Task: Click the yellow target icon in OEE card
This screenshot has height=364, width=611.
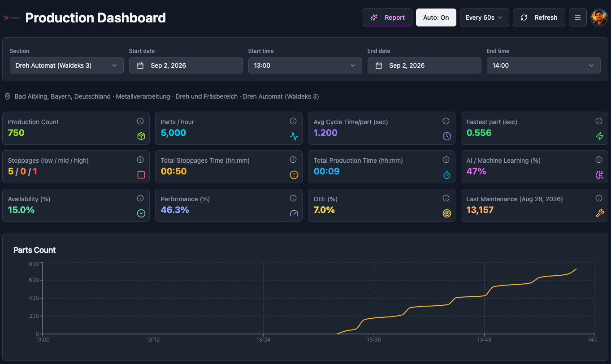Action: pos(447,213)
